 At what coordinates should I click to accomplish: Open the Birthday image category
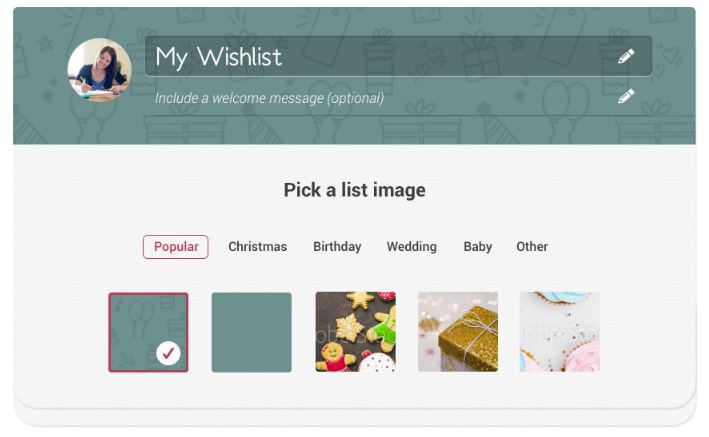coord(337,247)
